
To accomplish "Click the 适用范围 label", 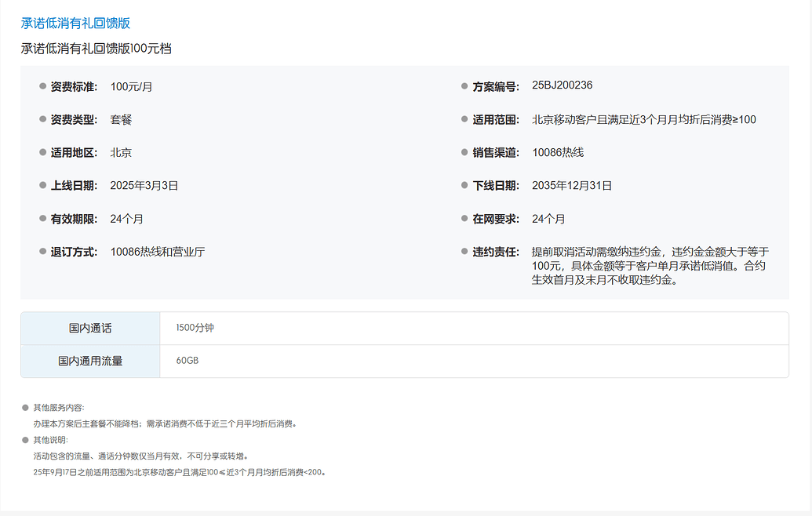I will [x=496, y=120].
